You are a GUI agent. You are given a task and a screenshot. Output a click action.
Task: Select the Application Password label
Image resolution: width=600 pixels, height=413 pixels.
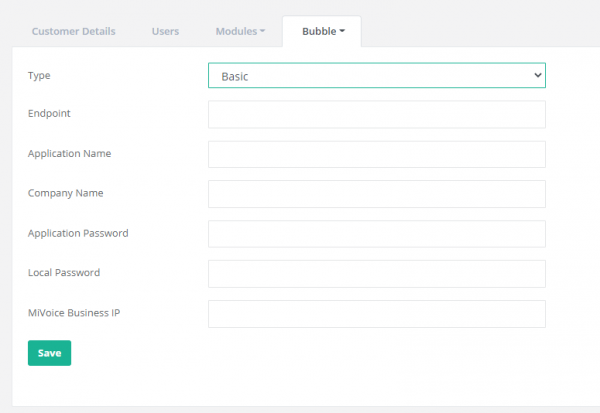click(78, 233)
